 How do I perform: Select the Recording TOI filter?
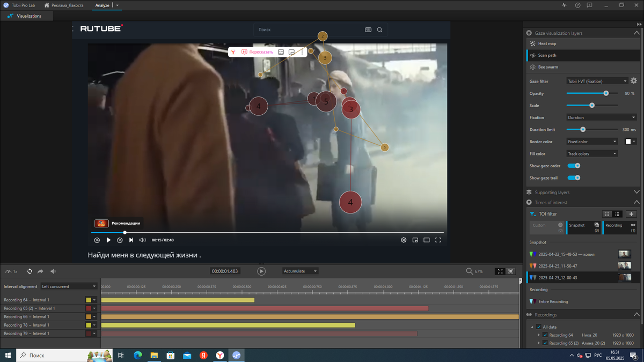pos(620,227)
